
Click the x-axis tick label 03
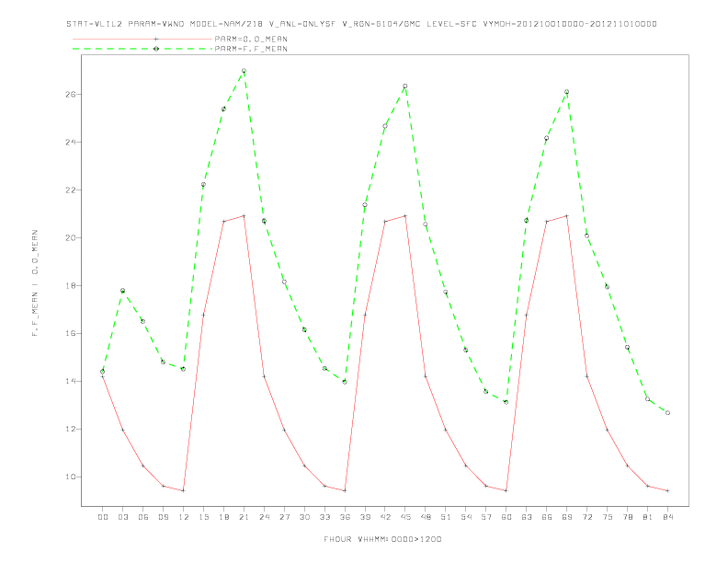(122, 517)
